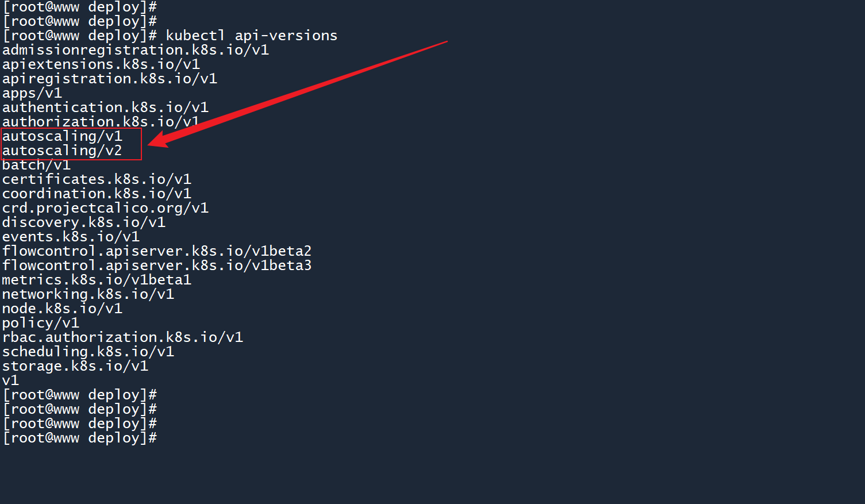Click the flowcontrol.apiserver.k8s.io/v1beta2 line
865x504 pixels.
(157, 251)
